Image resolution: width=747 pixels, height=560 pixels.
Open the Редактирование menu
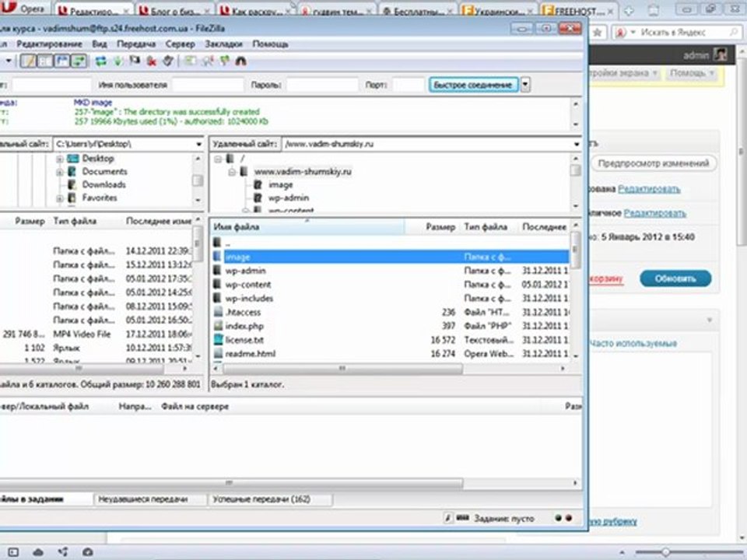click(49, 44)
